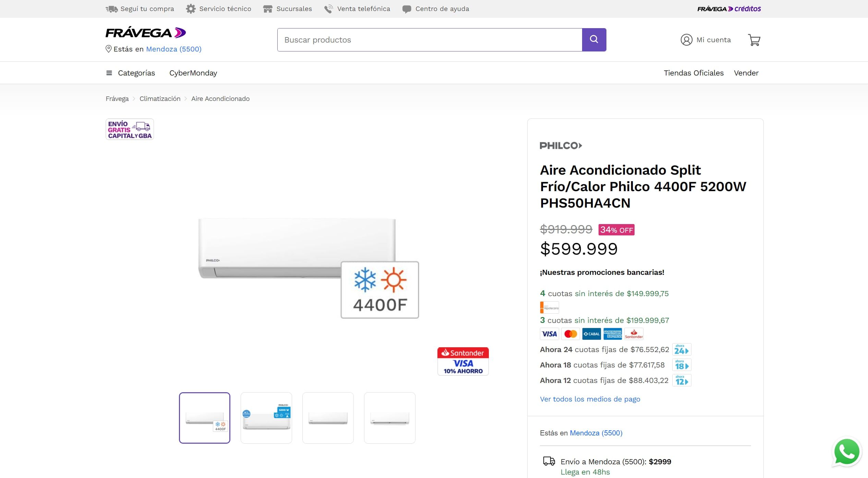Open the shopping cart
Image resolution: width=868 pixels, height=478 pixels.
(754, 40)
